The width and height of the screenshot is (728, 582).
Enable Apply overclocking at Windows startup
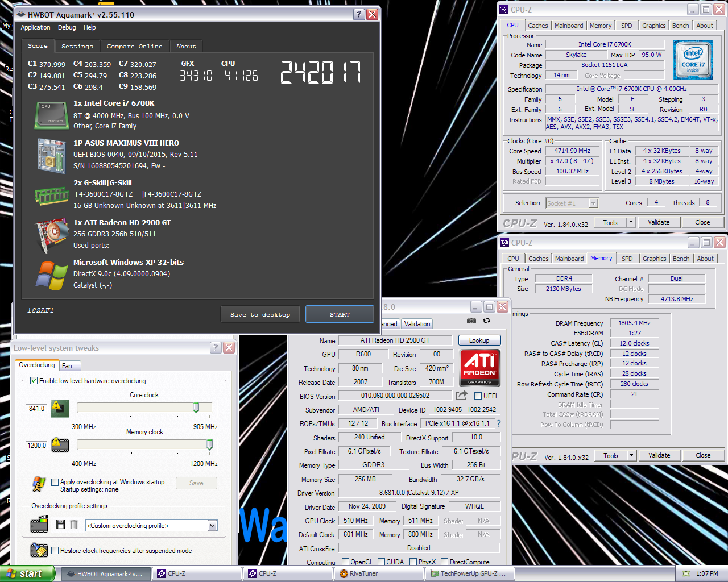click(x=55, y=482)
